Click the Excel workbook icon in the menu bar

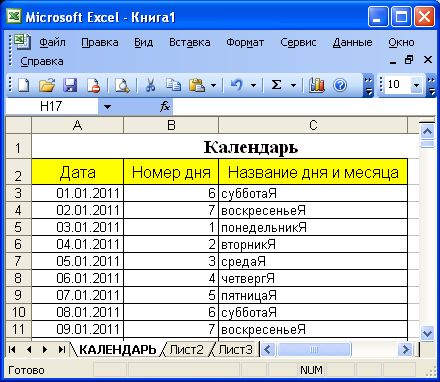tap(22, 42)
